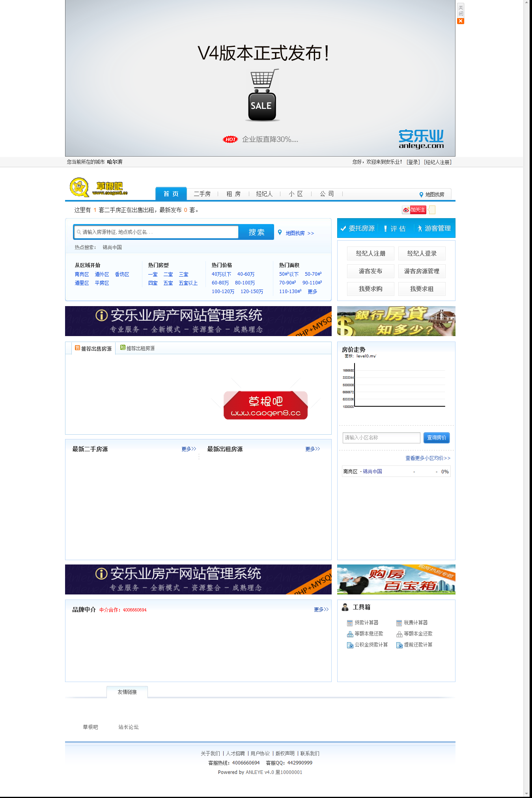The height and width of the screenshot is (798, 532).
Task: Click 站长论坛 friendly link
Action: pos(129,727)
